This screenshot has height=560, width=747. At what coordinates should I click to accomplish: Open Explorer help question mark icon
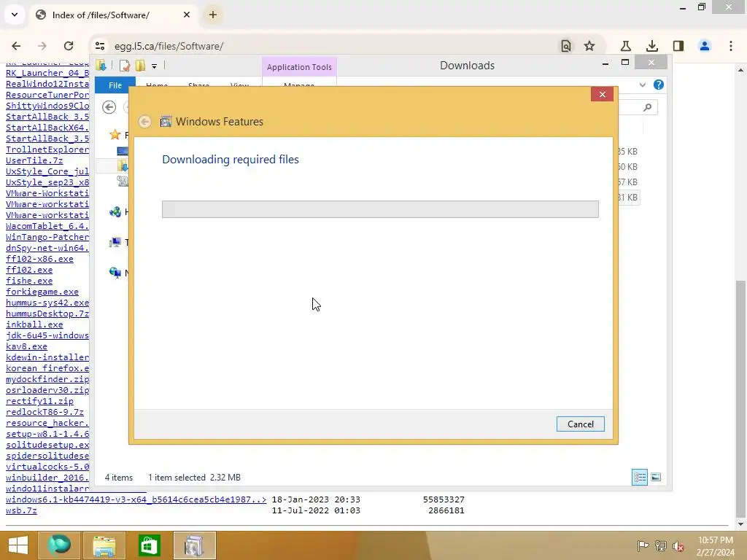click(659, 85)
